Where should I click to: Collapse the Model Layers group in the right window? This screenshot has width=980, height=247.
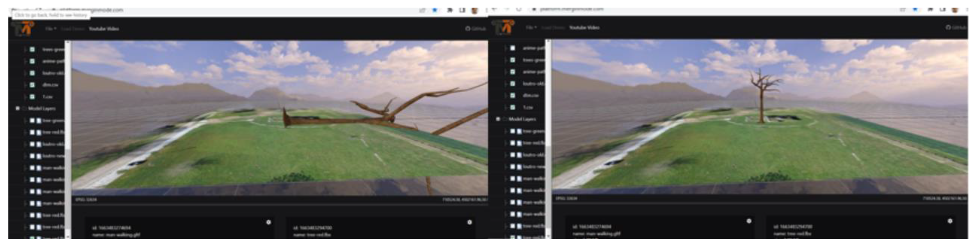pyautogui.click(x=498, y=119)
